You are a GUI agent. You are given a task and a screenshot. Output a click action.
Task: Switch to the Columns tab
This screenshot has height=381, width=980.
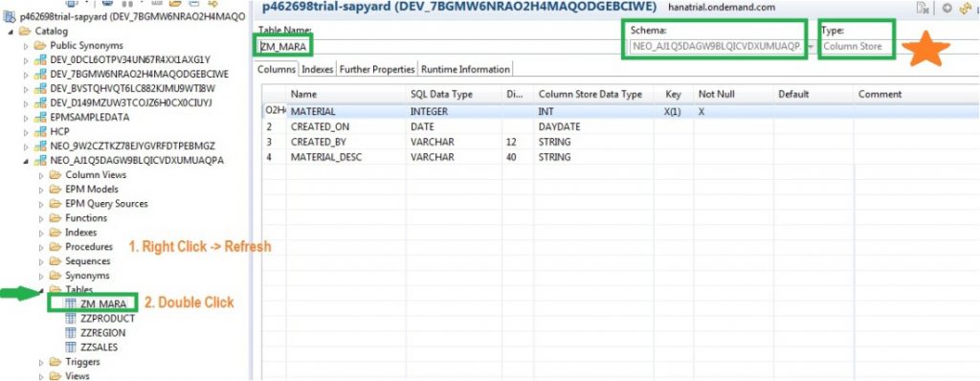point(277,70)
